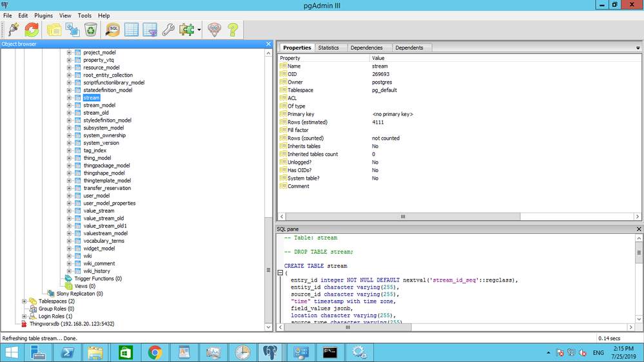This screenshot has height=362, width=644.
Task: Switch to the Statistics tab
Action: click(329, 48)
